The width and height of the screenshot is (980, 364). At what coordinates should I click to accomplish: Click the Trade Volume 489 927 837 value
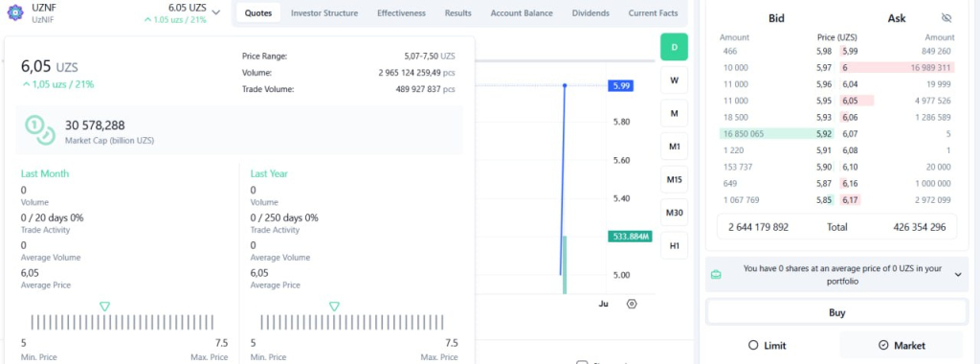click(426, 89)
